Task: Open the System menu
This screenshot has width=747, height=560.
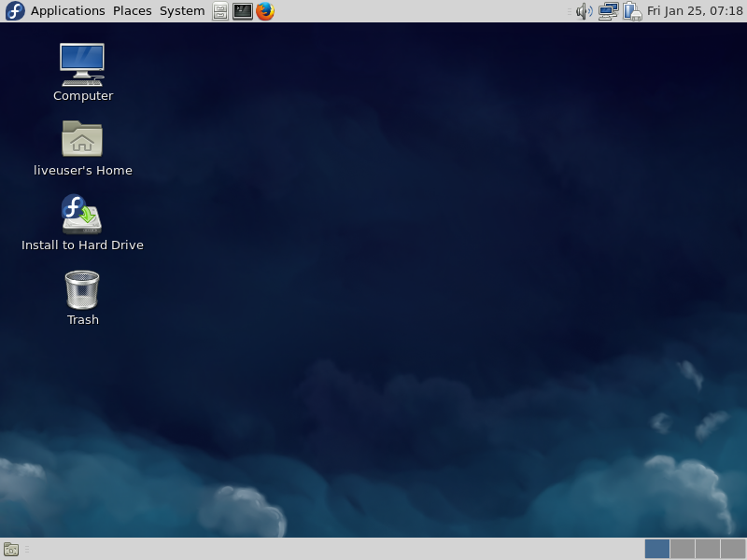Action: click(182, 11)
